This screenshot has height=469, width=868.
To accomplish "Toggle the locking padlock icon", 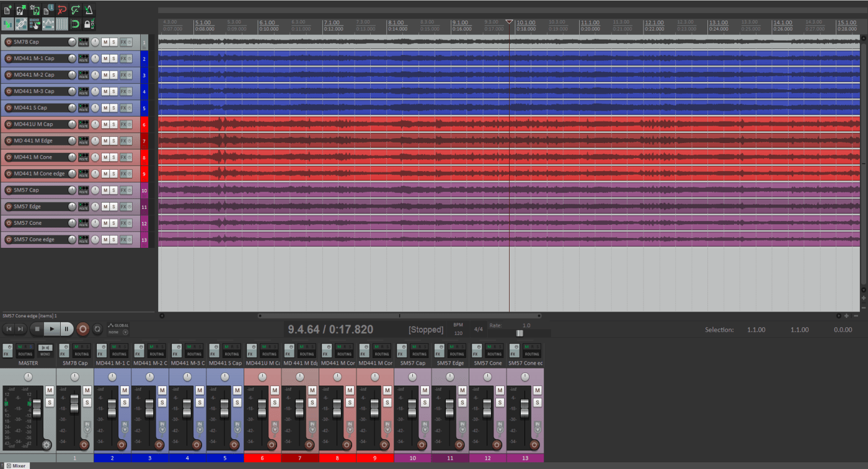I will point(89,24).
